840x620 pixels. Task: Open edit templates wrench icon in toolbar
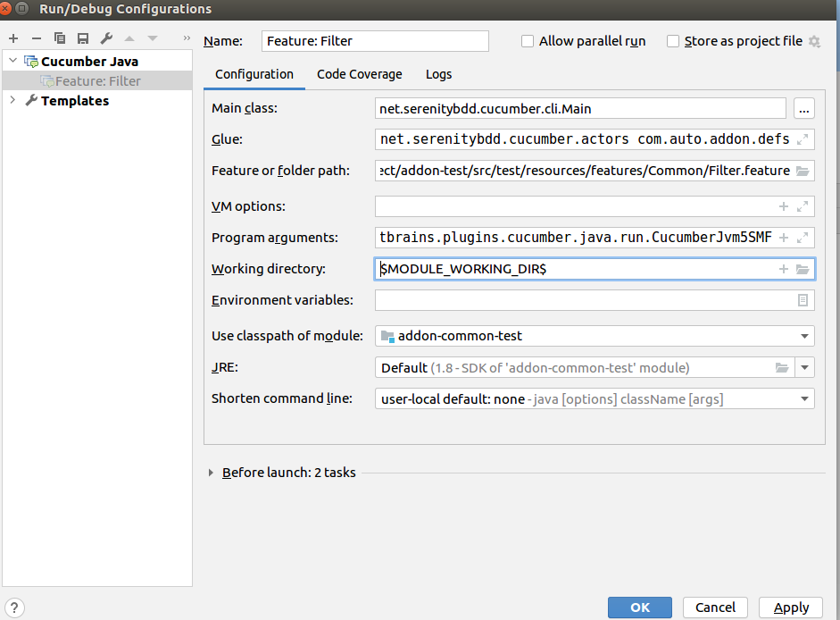(x=106, y=38)
